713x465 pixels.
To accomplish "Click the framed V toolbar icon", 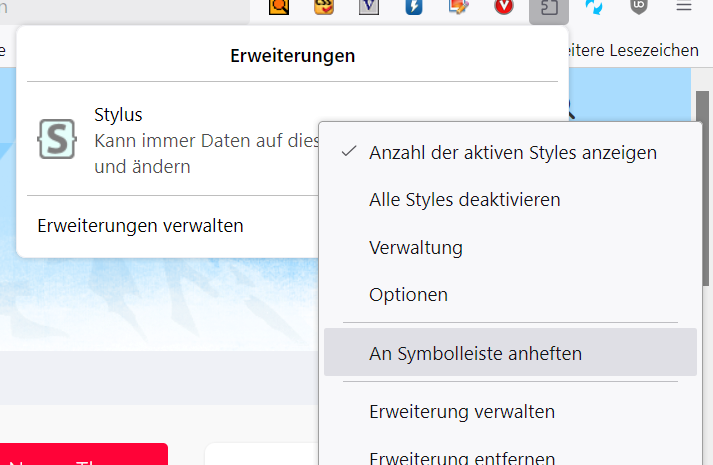I will point(369,7).
